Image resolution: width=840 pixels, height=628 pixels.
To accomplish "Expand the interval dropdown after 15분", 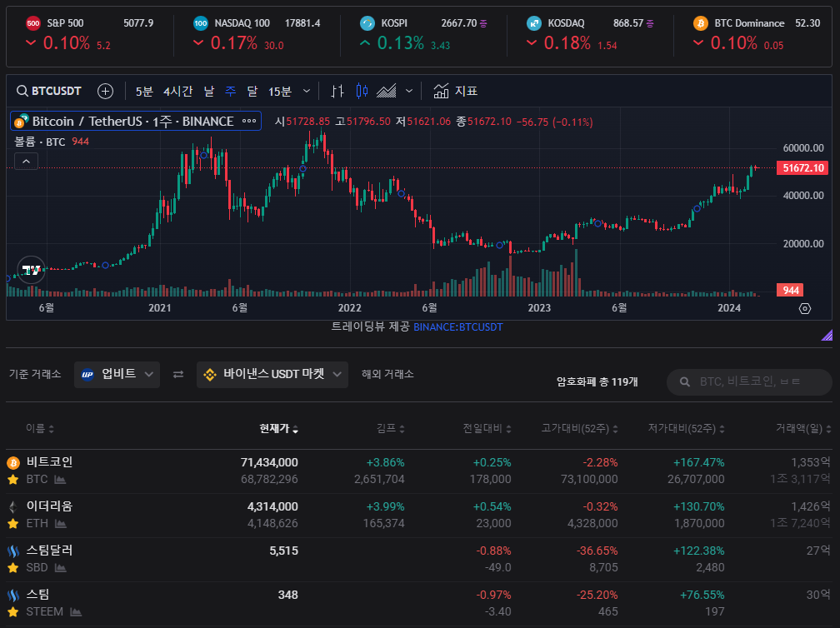I will pyautogui.click(x=307, y=91).
